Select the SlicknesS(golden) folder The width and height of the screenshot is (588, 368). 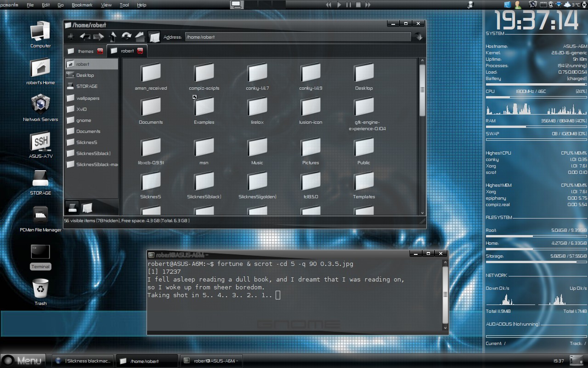coord(257,185)
